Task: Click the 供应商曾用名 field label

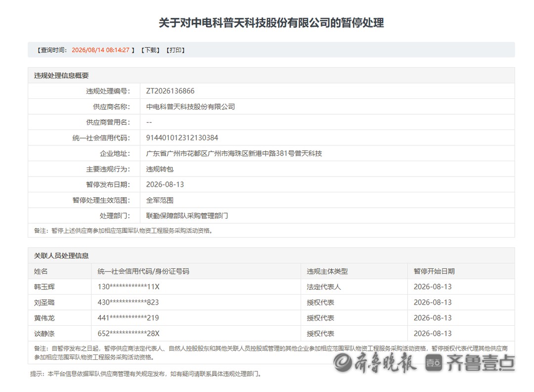Action: [x=108, y=122]
